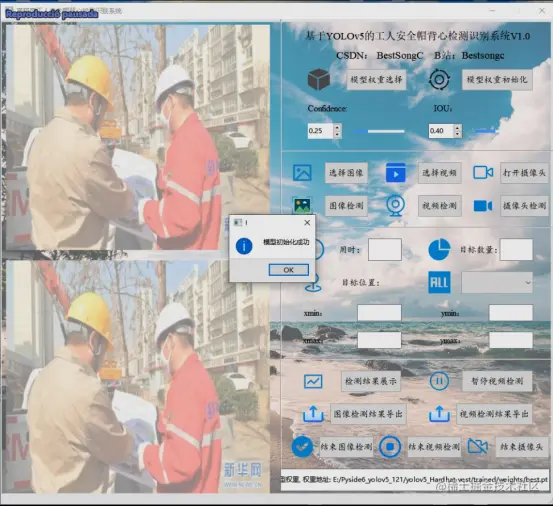Click the blue ALL icon

(x=439, y=283)
